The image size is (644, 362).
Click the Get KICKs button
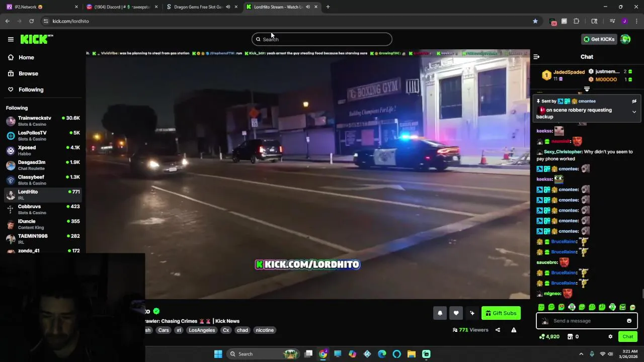599,39
